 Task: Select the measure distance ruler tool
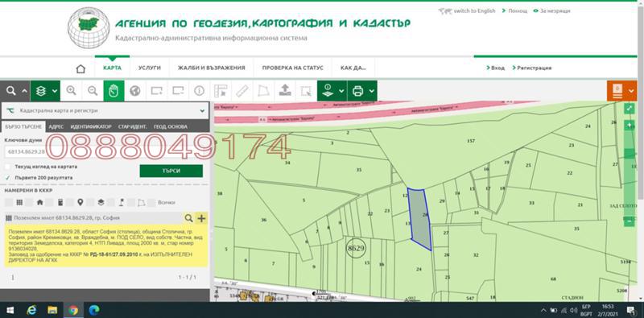click(x=242, y=91)
